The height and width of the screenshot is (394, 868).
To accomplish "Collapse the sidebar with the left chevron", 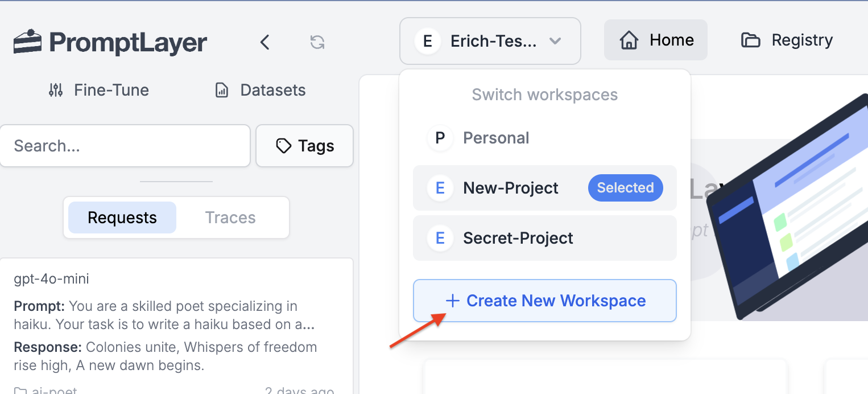I will [264, 42].
